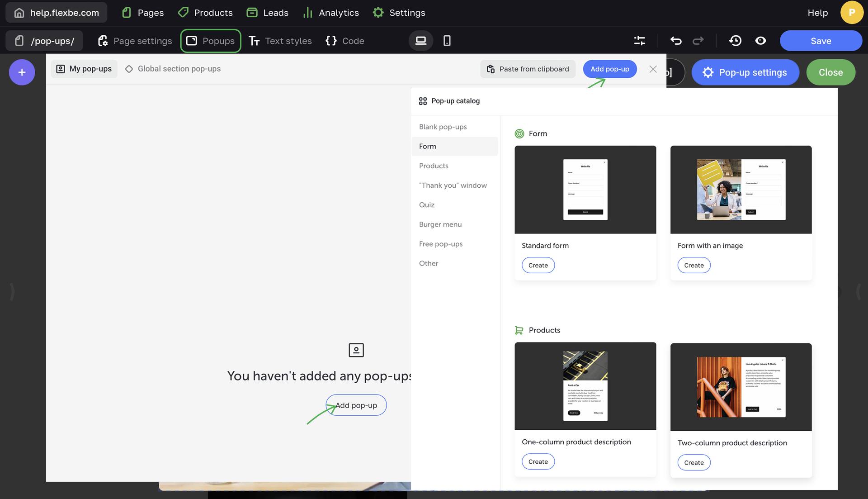
Task: Open help.flexbe.com home menu
Action: 57,13
